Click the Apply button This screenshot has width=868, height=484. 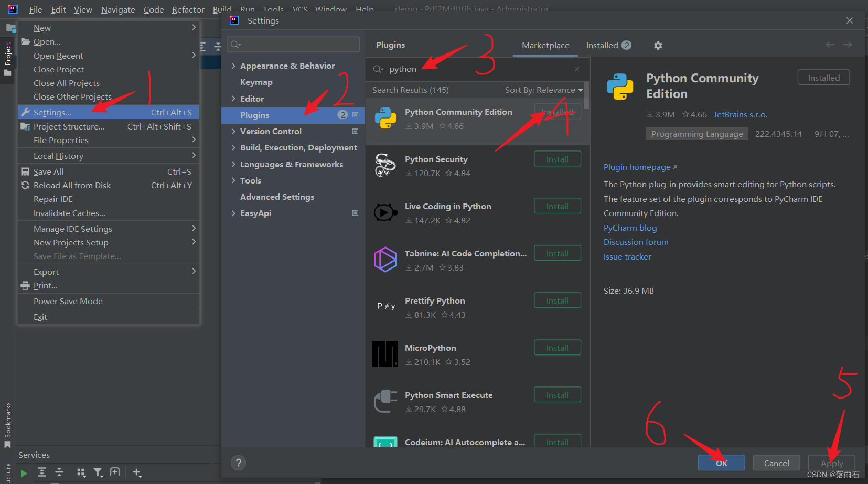pyautogui.click(x=831, y=463)
